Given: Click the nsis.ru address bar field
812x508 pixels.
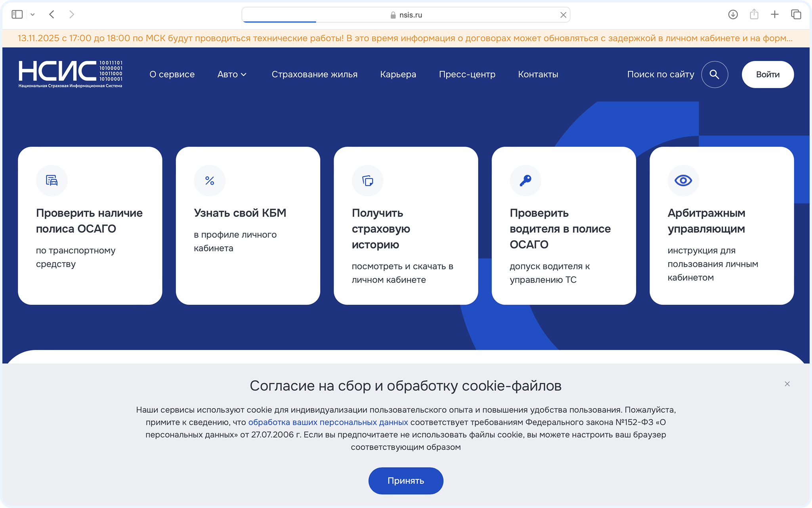Looking at the screenshot, I should click(x=406, y=15).
